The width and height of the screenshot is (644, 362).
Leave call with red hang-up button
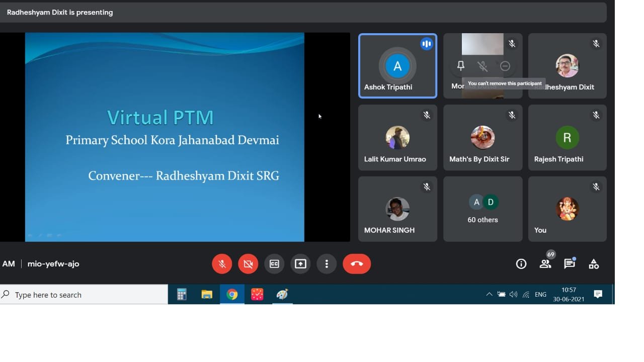click(357, 264)
